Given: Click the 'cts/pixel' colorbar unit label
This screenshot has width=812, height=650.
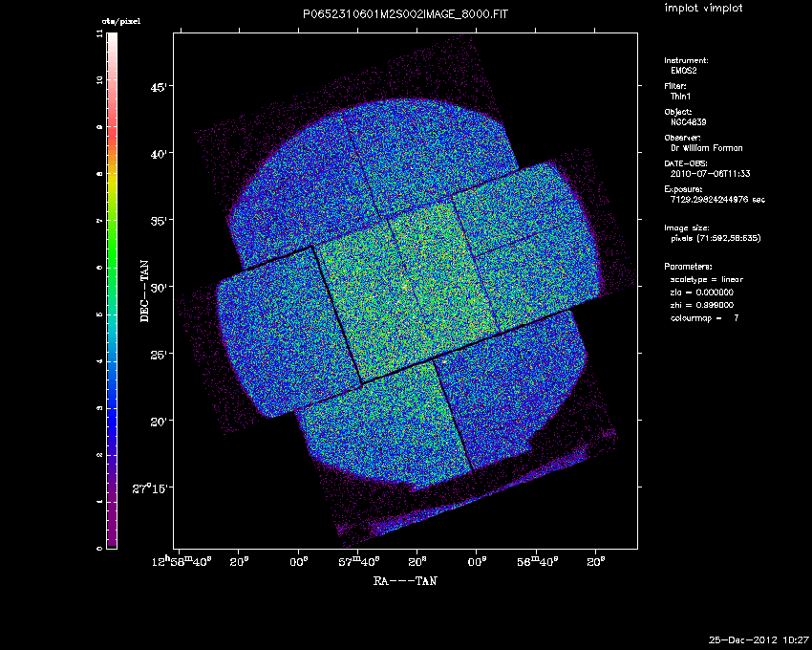Looking at the screenshot, I should point(120,21).
